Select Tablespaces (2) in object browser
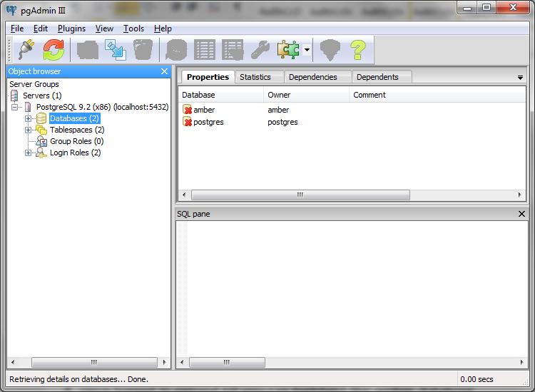Image resolution: width=535 pixels, height=392 pixels. coord(77,130)
